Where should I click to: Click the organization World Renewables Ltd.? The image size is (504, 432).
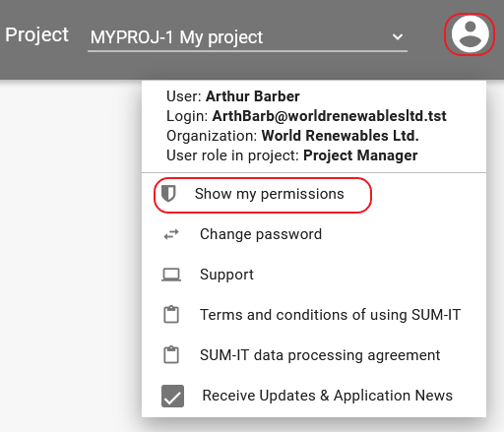[340, 136]
